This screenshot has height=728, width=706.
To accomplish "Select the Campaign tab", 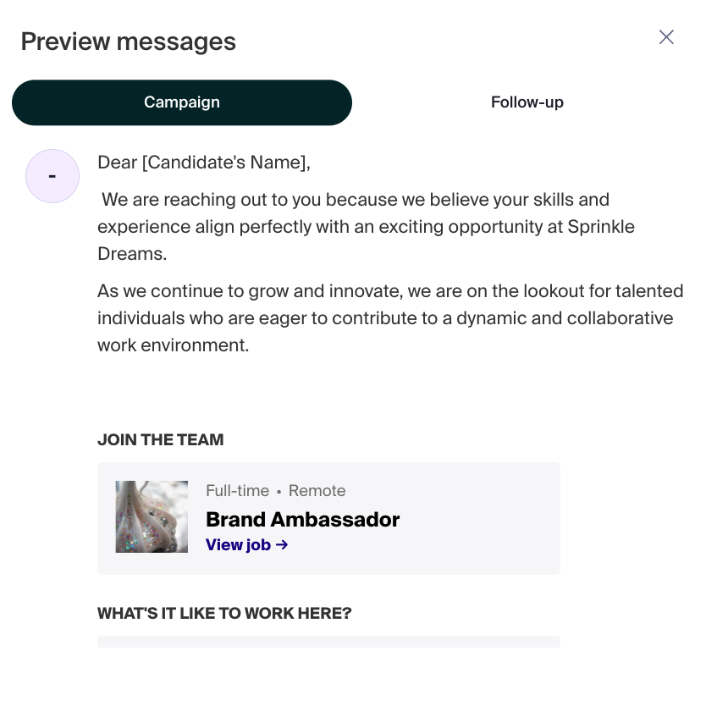I will 182,102.
